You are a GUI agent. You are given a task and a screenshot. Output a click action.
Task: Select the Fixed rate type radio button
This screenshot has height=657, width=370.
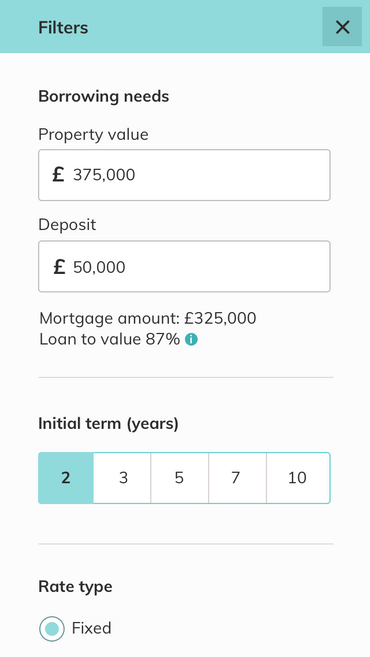click(52, 629)
